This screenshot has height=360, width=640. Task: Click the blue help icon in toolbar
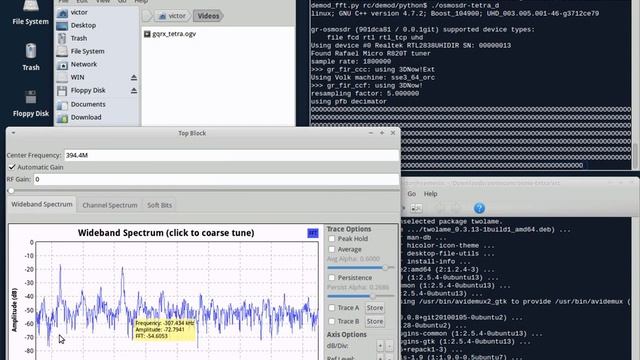coord(479,209)
